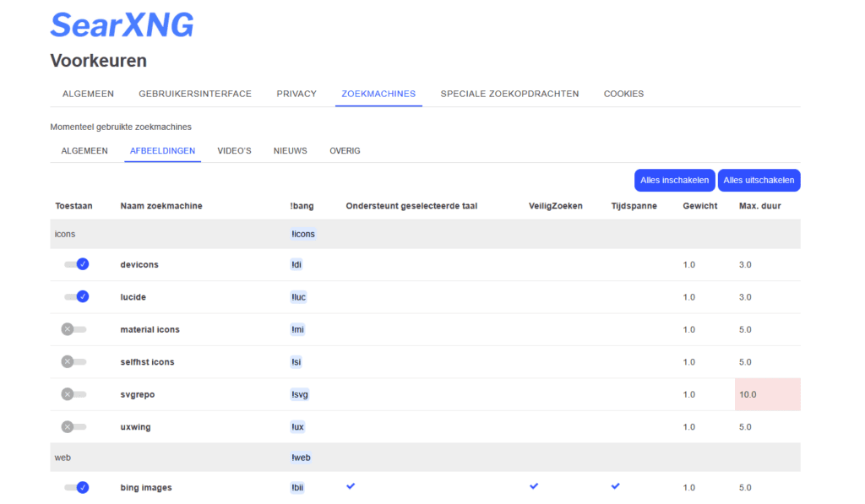Click the !luc bang label
Viewport: 865px width, 504px height.
(x=298, y=297)
